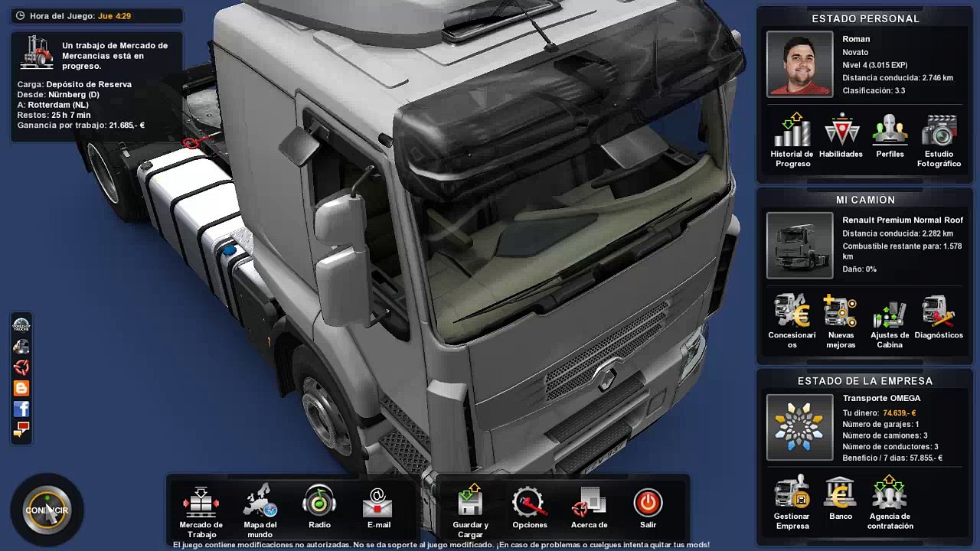Click 'Restos: 25 h 7 min' text

[54, 115]
